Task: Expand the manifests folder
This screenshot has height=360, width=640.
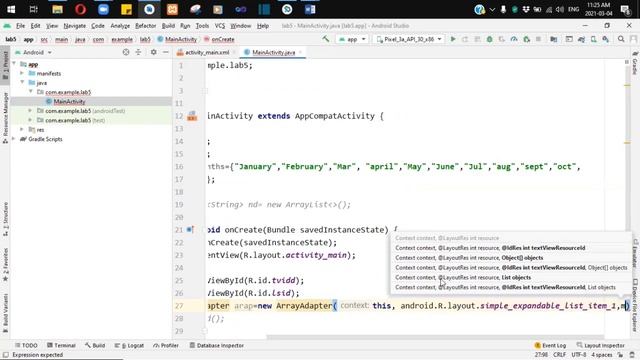Action: tap(22, 73)
